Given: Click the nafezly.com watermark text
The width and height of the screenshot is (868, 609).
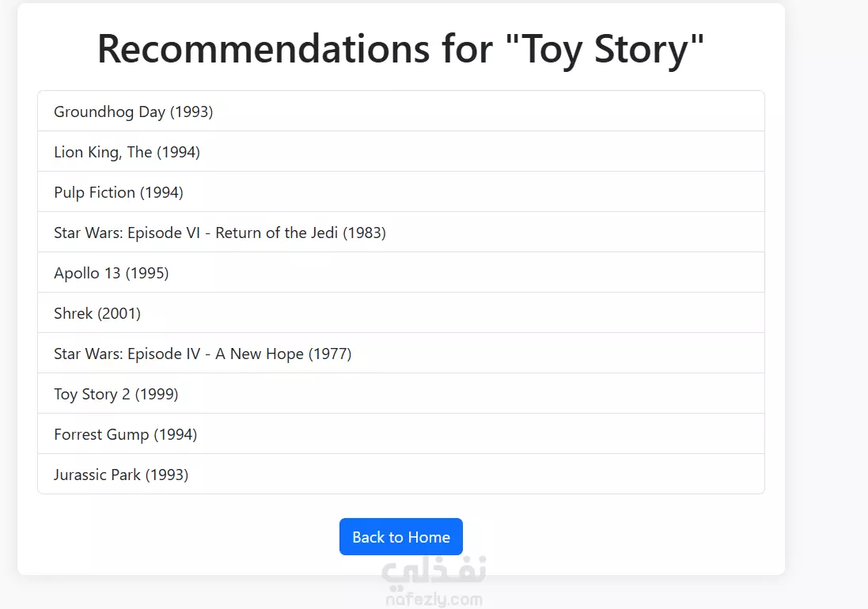Looking at the screenshot, I should [x=434, y=600].
